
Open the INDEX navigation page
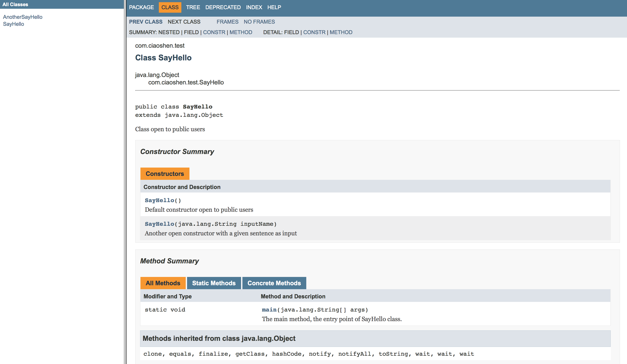point(254,7)
